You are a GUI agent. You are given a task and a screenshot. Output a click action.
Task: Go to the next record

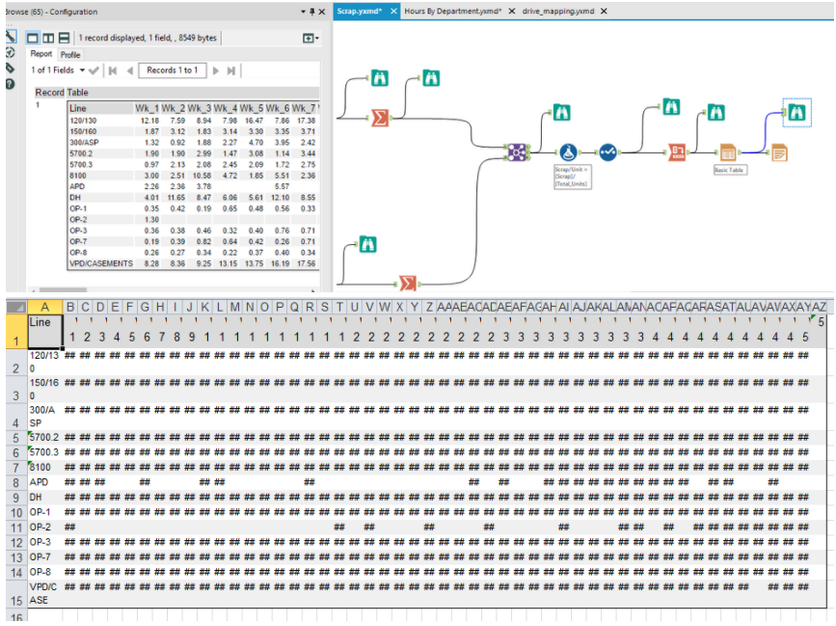[215, 70]
